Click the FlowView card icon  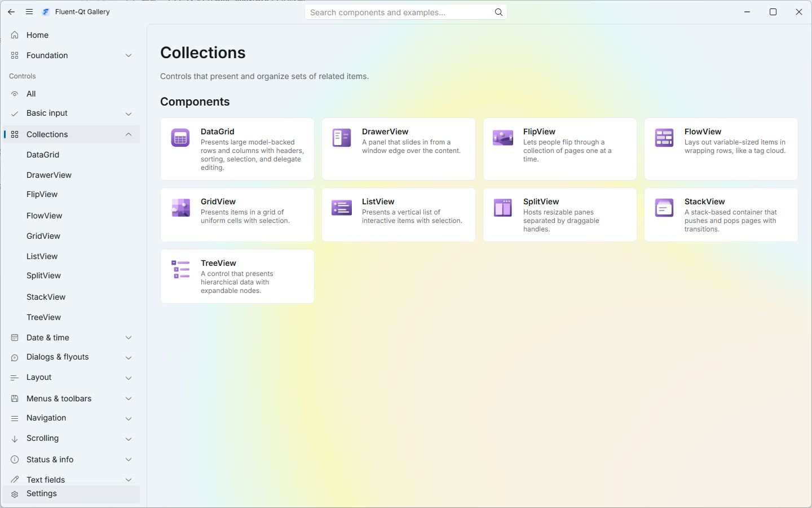[x=664, y=138]
